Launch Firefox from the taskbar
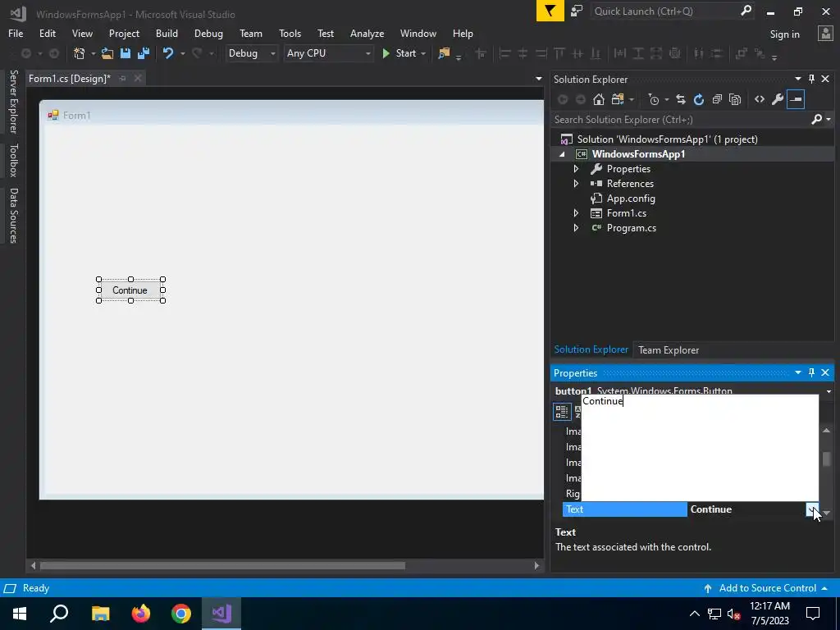The width and height of the screenshot is (840, 630). pyautogui.click(x=141, y=614)
